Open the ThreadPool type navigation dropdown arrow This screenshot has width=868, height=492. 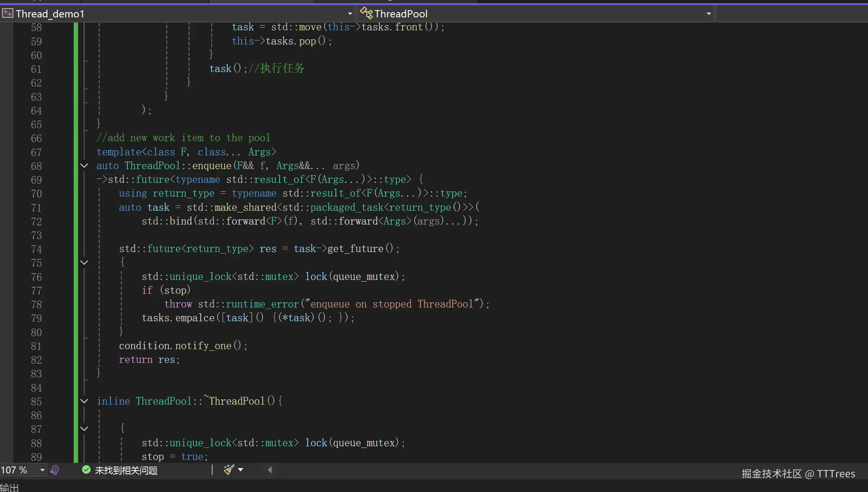pos(708,14)
